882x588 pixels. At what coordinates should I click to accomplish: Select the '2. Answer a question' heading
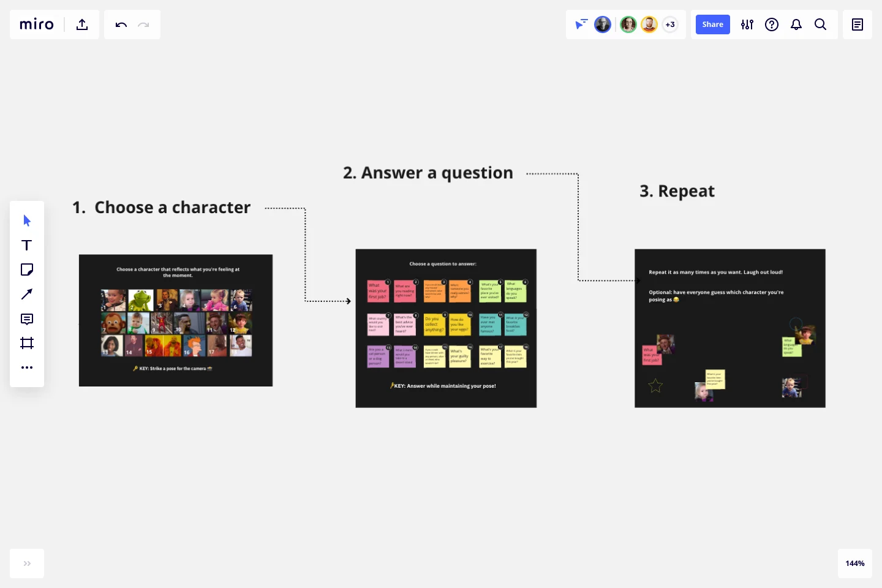pyautogui.click(x=428, y=173)
